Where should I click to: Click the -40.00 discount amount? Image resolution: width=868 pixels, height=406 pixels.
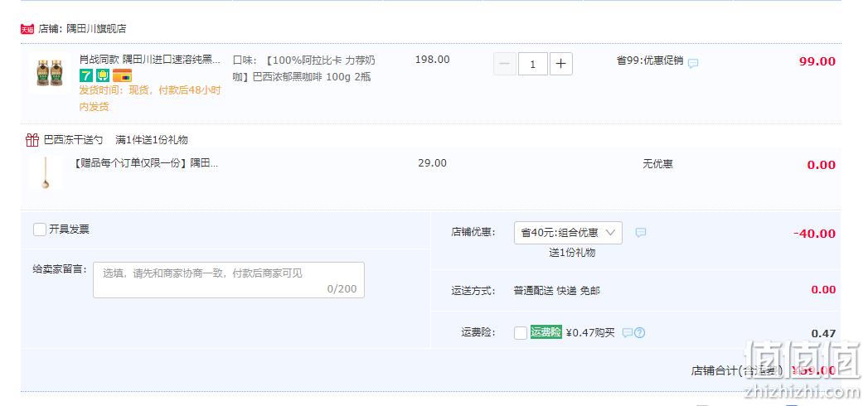click(814, 234)
